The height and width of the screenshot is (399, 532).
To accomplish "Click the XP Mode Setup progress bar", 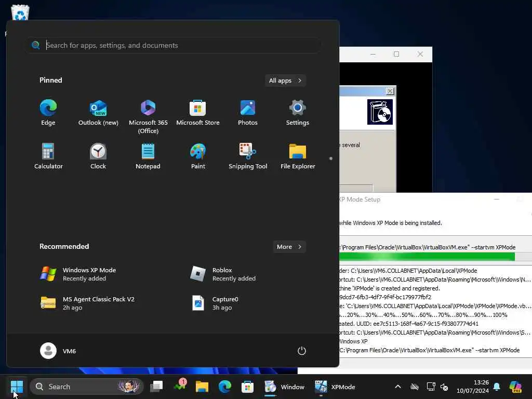I will (x=436, y=257).
